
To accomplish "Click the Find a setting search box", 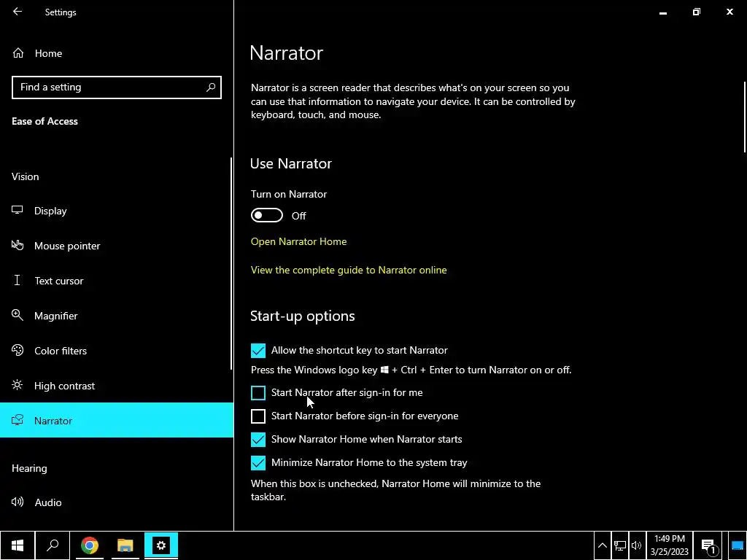I will (x=116, y=87).
